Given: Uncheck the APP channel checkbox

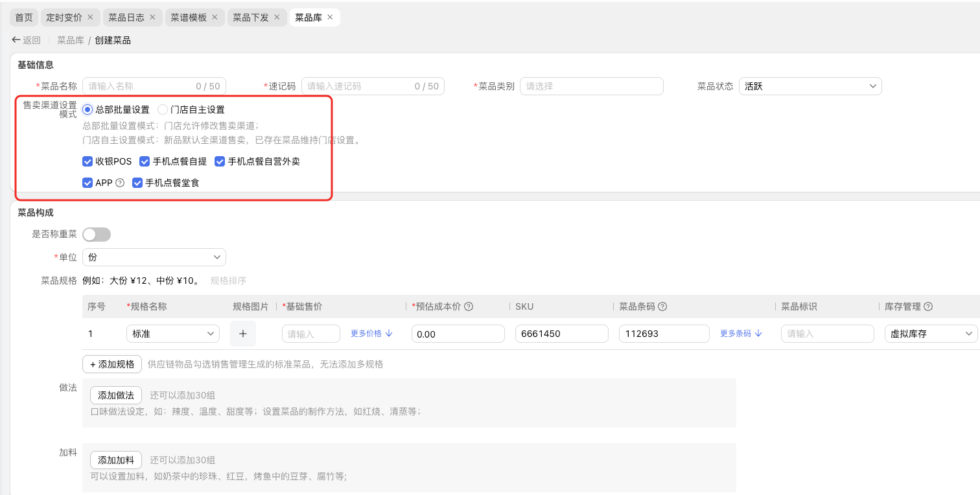Looking at the screenshot, I should click(x=87, y=183).
